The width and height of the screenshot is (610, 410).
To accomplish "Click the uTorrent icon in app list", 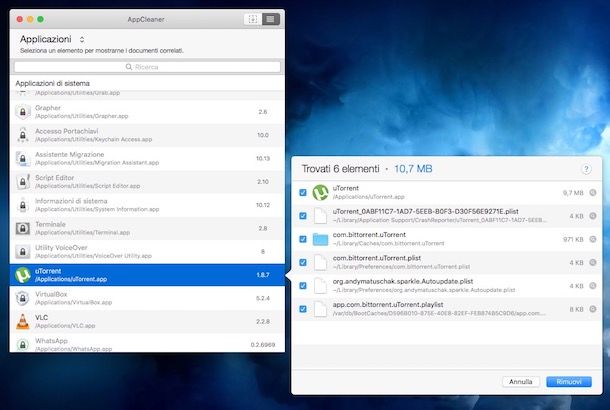I will pos(23,275).
